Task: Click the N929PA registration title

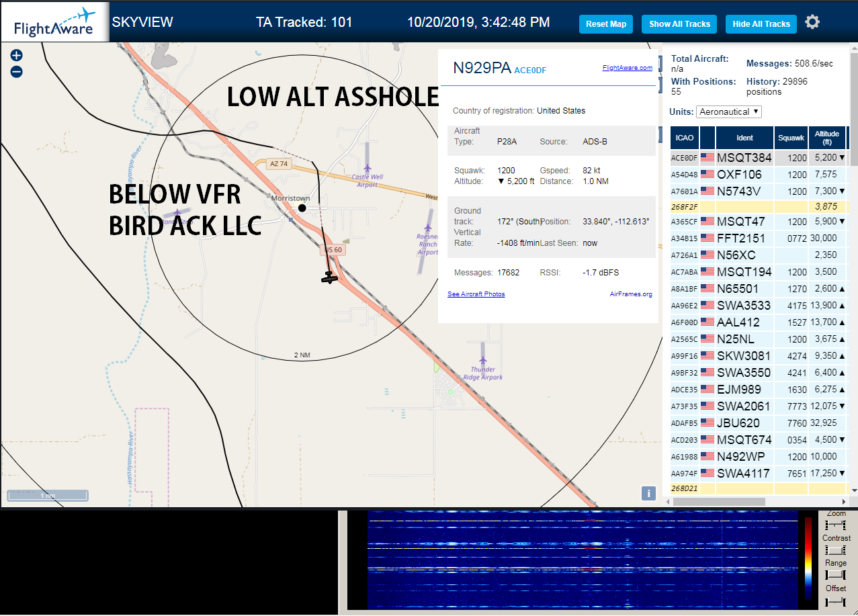Action: pyautogui.click(x=482, y=68)
